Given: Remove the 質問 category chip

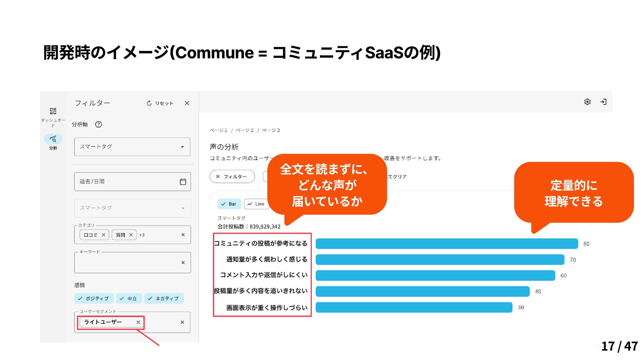Looking at the screenshot, I should pos(131,235).
